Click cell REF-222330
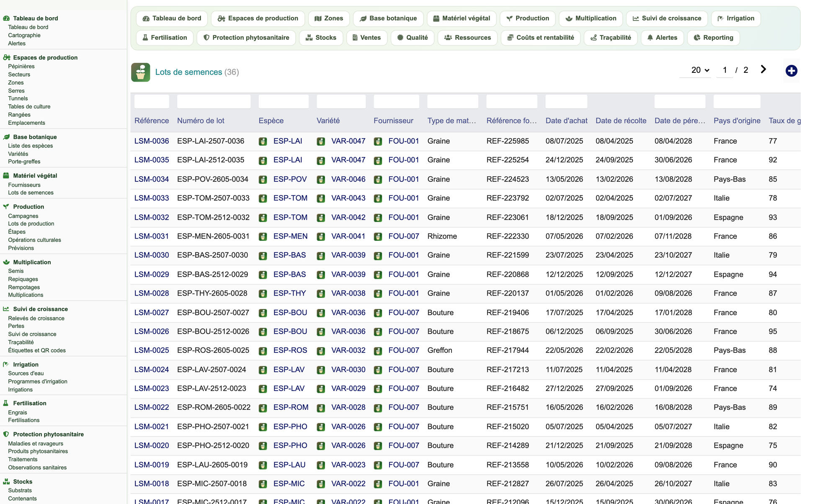The width and height of the screenshot is (815, 504). (508, 237)
